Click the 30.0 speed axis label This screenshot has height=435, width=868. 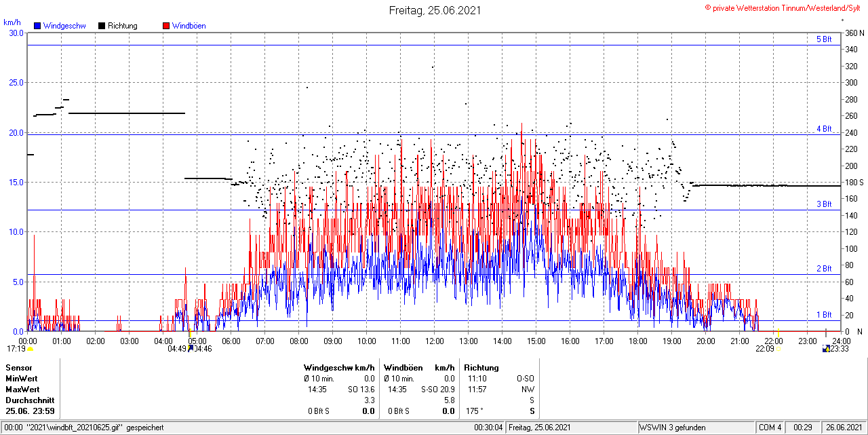pyautogui.click(x=16, y=33)
